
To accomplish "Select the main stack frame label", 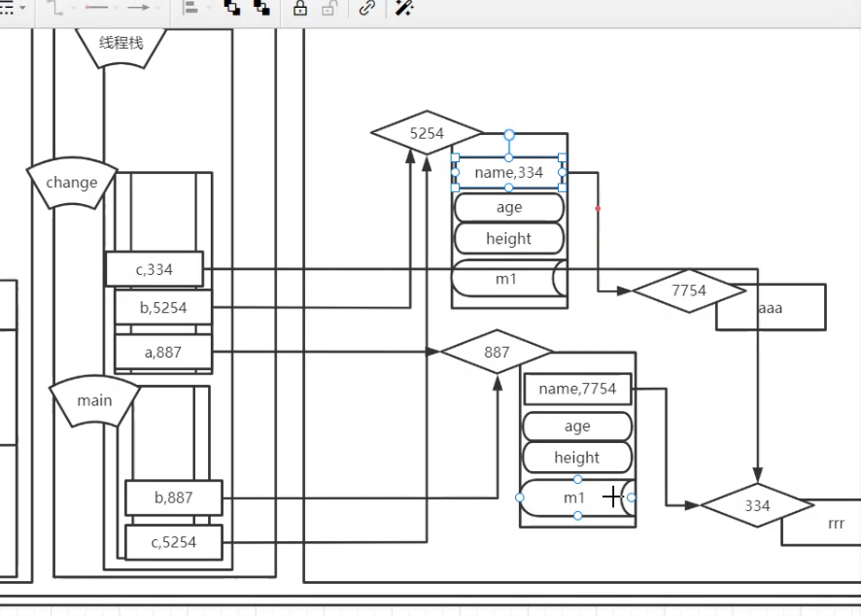I will point(94,400).
